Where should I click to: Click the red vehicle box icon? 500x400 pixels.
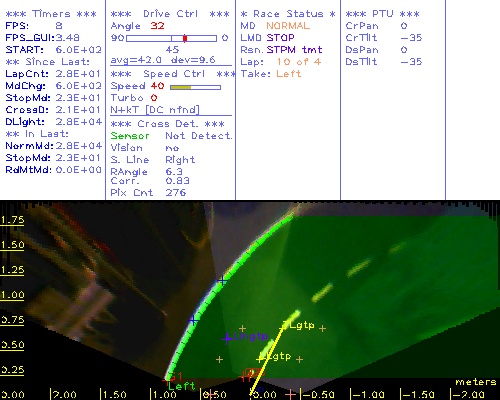click(252, 372)
